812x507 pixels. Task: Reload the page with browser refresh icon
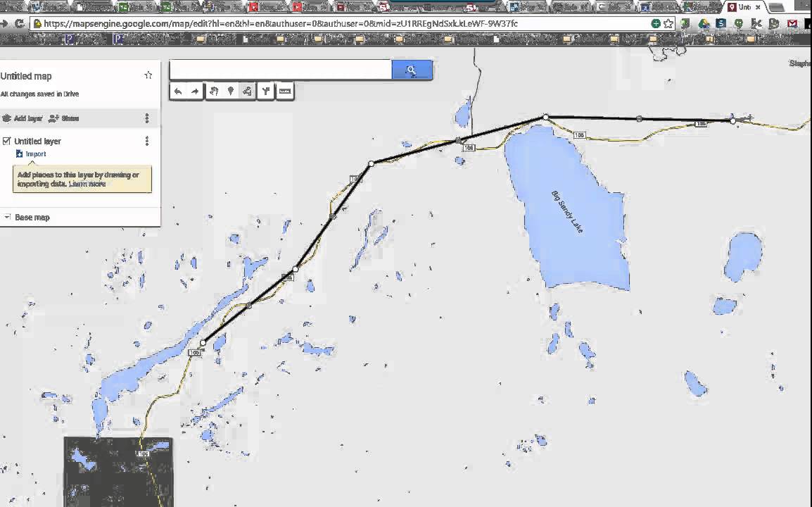[19, 23]
